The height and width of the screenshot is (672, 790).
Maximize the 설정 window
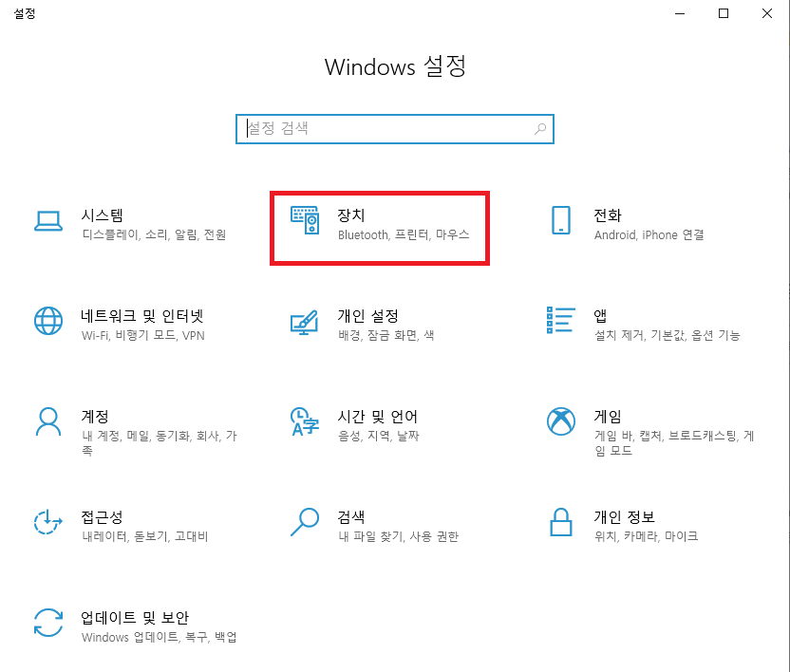click(724, 13)
